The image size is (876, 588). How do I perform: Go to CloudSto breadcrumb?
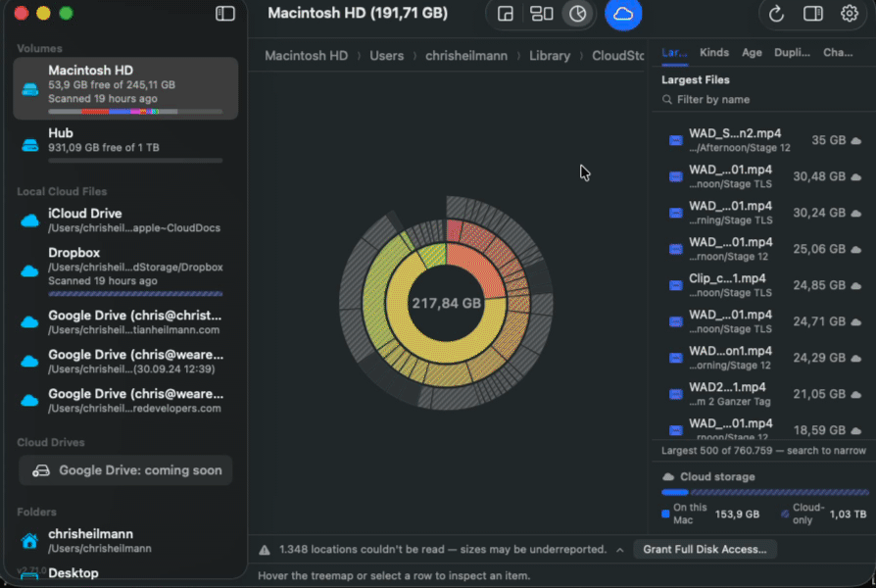tap(618, 56)
